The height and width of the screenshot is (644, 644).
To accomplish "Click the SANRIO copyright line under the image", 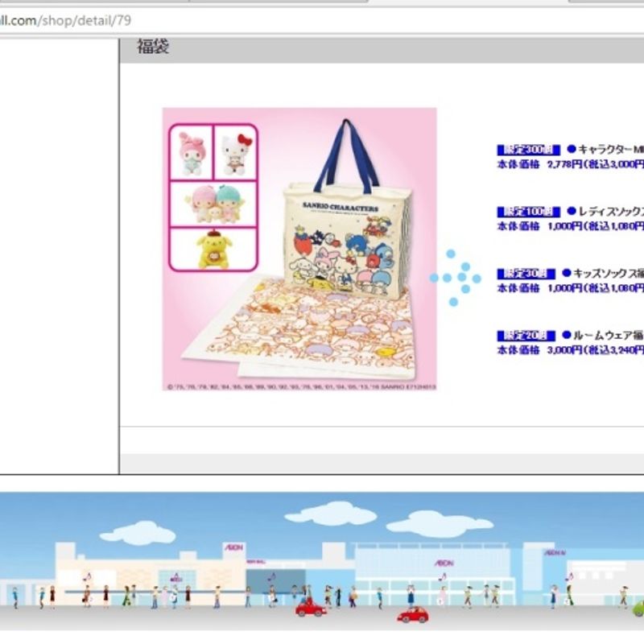I will click(x=301, y=387).
